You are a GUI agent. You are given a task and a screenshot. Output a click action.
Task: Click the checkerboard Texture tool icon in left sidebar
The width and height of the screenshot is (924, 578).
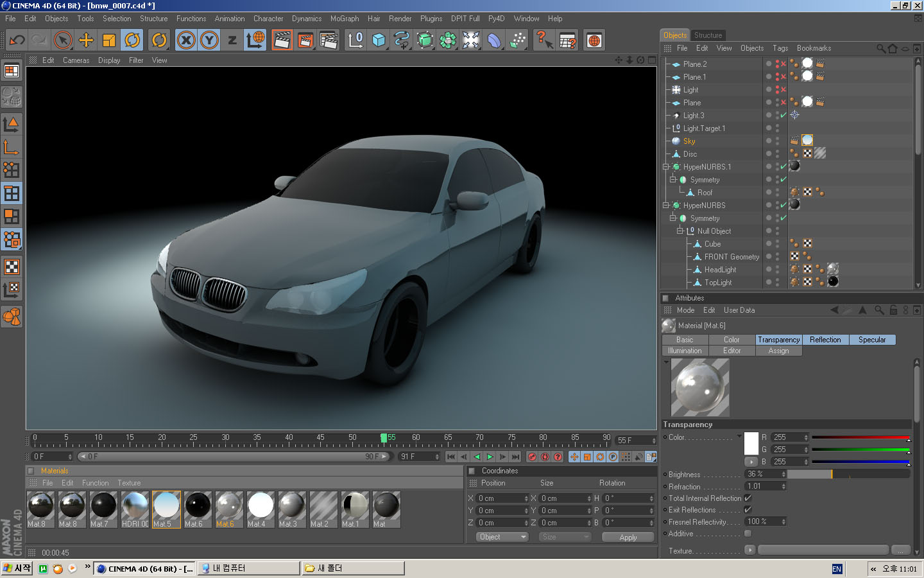[x=12, y=267]
